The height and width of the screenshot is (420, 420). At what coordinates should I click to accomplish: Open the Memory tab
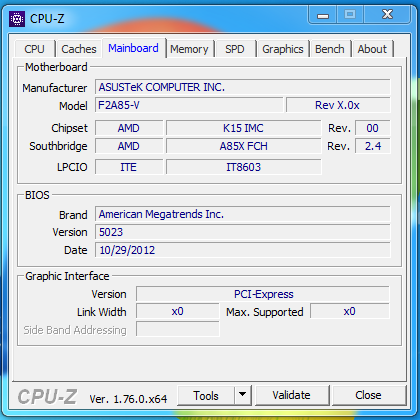(x=189, y=49)
